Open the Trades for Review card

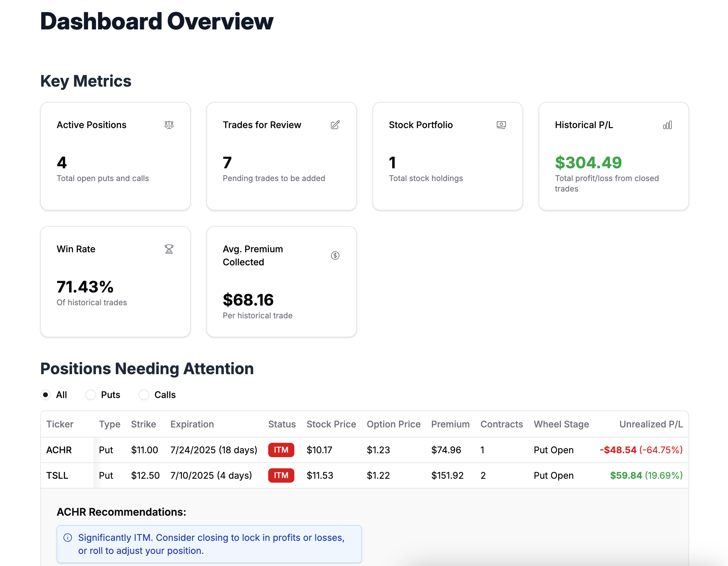click(281, 156)
